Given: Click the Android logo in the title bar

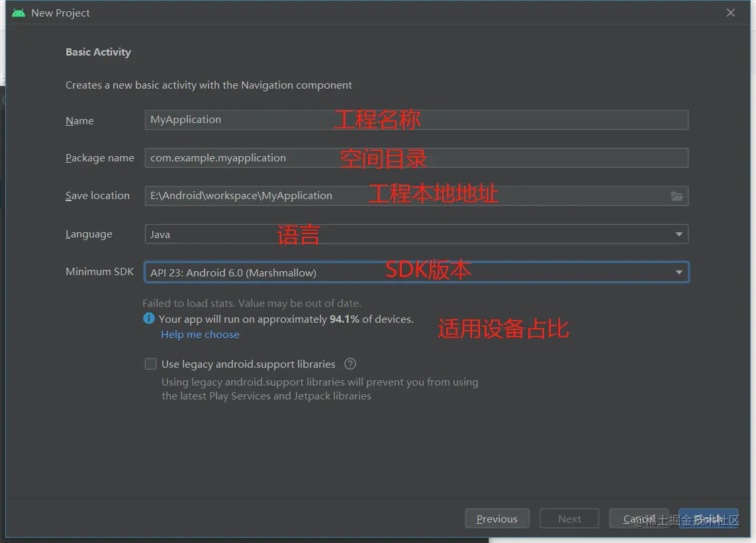Looking at the screenshot, I should pyautogui.click(x=19, y=13).
